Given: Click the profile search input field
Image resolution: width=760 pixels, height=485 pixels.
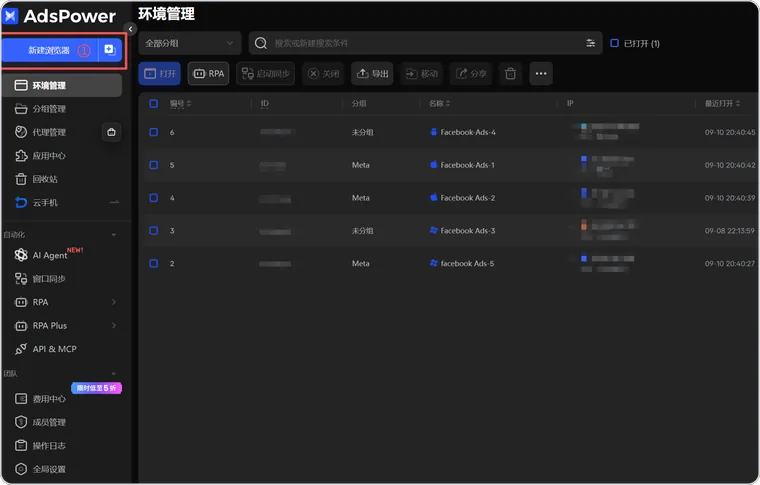Looking at the screenshot, I should (x=425, y=43).
